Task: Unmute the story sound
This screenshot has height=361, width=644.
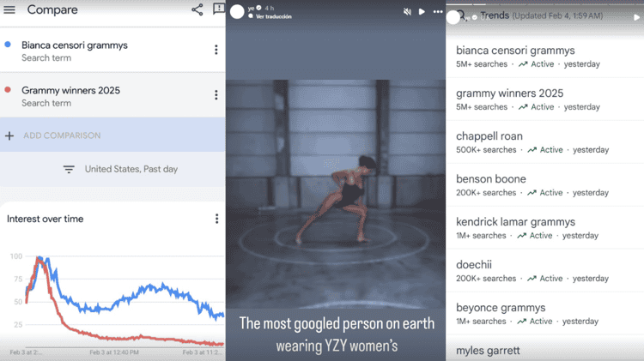Action: (x=407, y=12)
